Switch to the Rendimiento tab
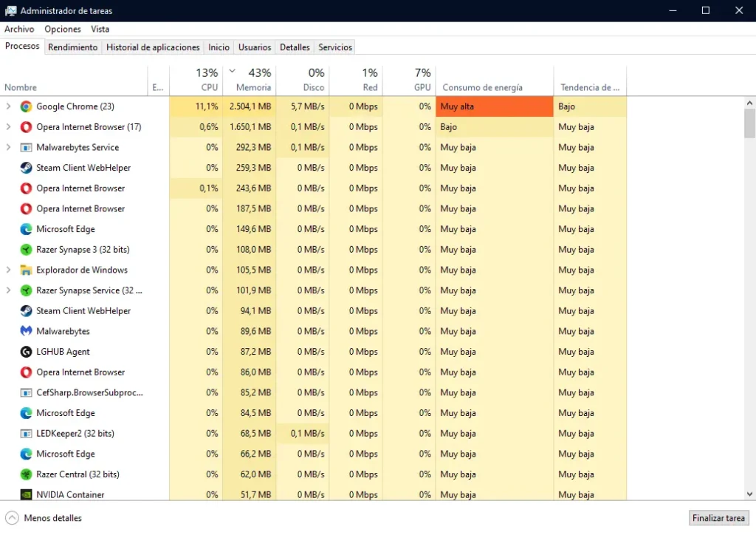756x535 pixels. click(72, 47)
